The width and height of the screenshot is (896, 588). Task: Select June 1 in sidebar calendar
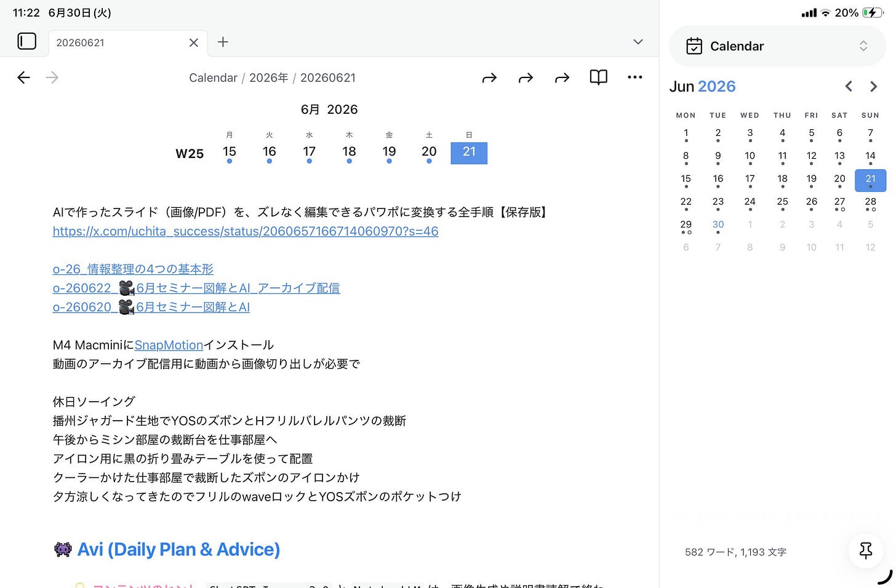click(686, 133)
